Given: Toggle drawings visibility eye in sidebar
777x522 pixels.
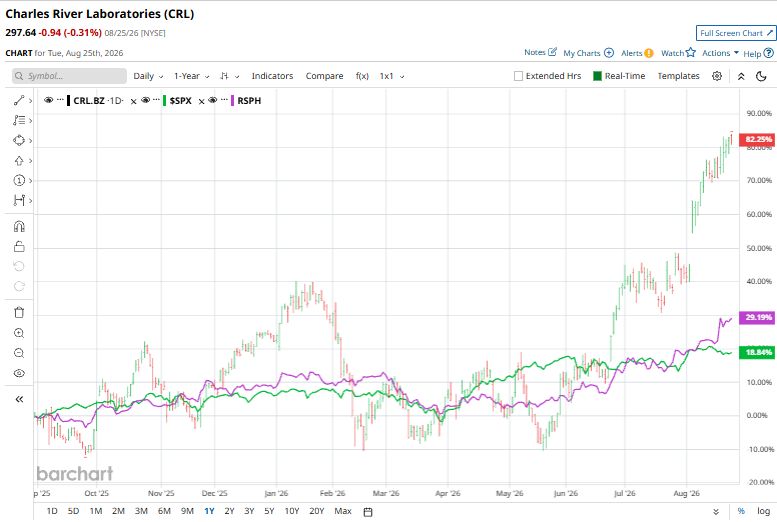Looking at the screenshot, I should coord(19,373).
